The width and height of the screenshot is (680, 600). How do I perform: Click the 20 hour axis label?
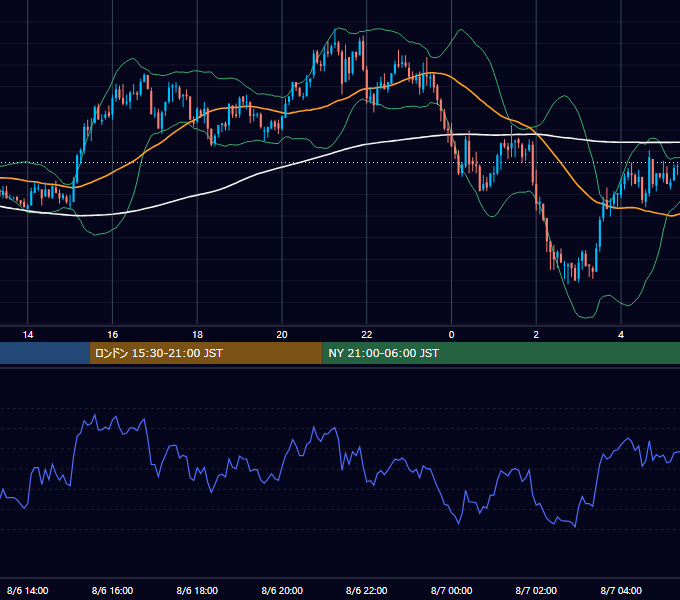click(x=282, y=335)
